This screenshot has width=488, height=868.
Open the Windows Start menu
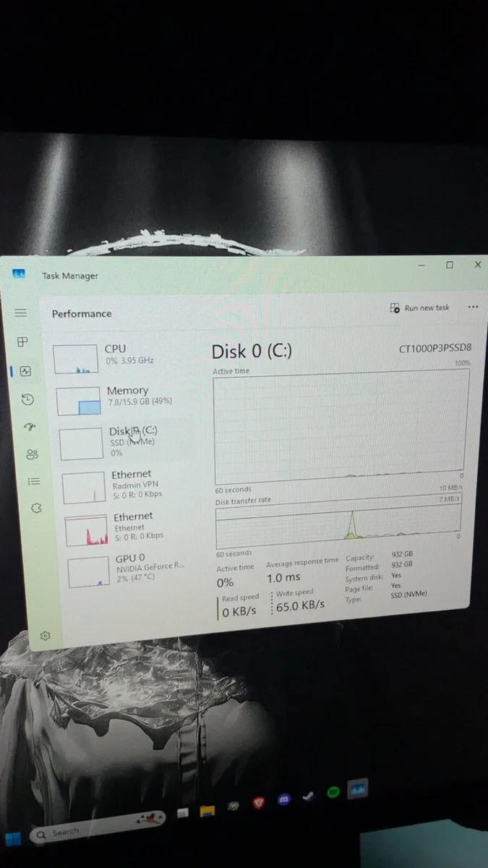pos(13,839)
